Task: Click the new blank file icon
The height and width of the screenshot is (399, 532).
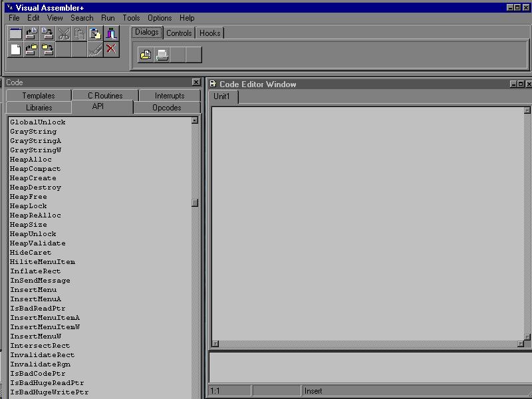Action: [15, 49]
